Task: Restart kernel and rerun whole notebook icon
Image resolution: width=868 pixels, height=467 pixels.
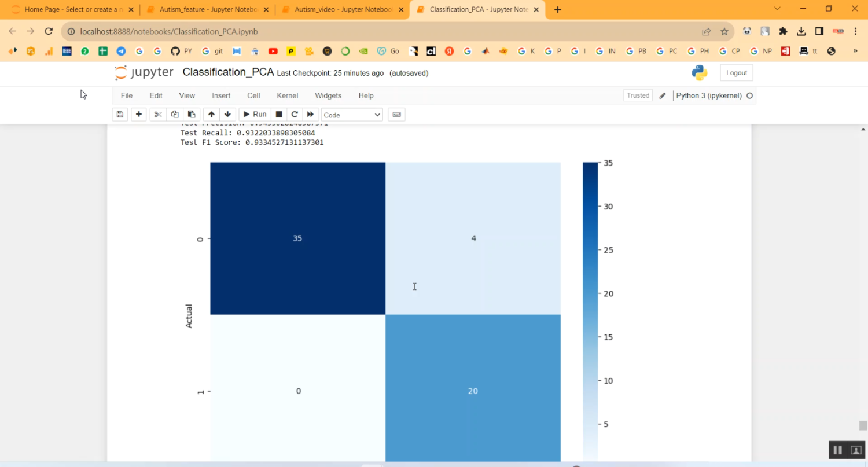Action: (311, 115)
